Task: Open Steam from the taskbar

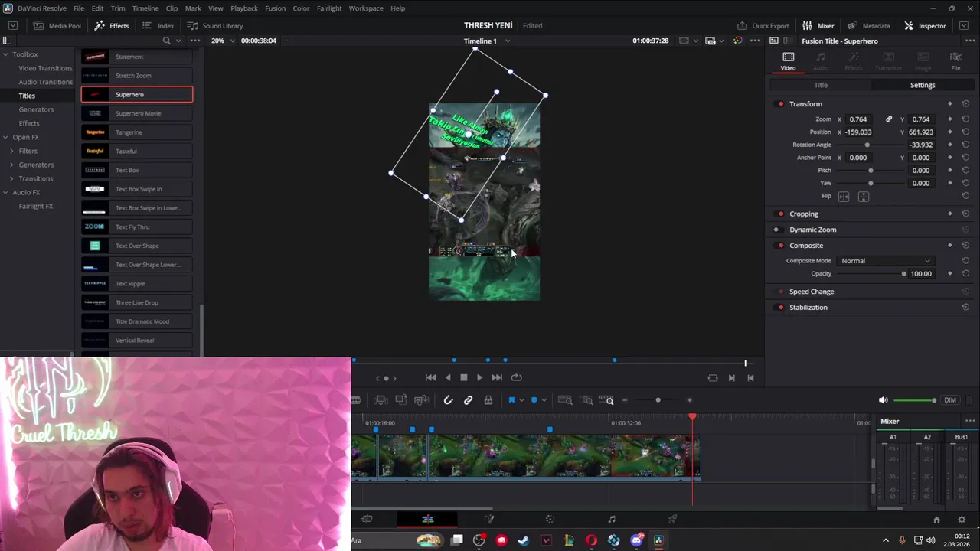Action: coord(524,540)
